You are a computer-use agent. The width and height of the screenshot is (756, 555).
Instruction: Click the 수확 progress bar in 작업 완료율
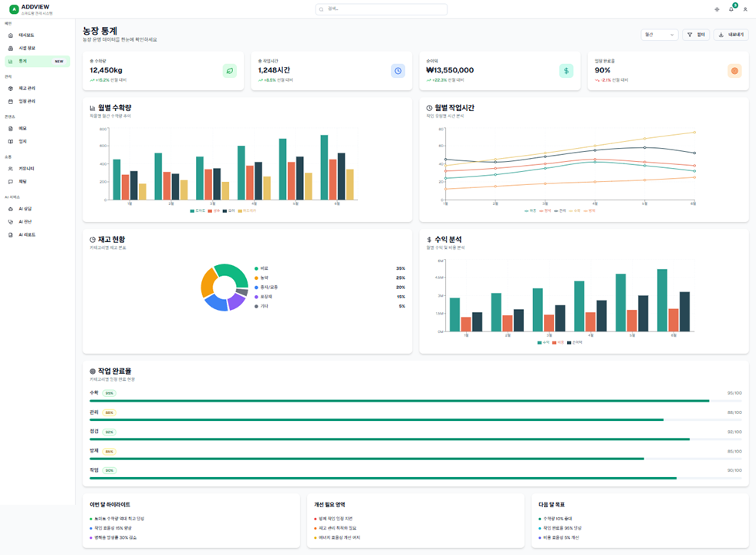(x=400, y=401)
